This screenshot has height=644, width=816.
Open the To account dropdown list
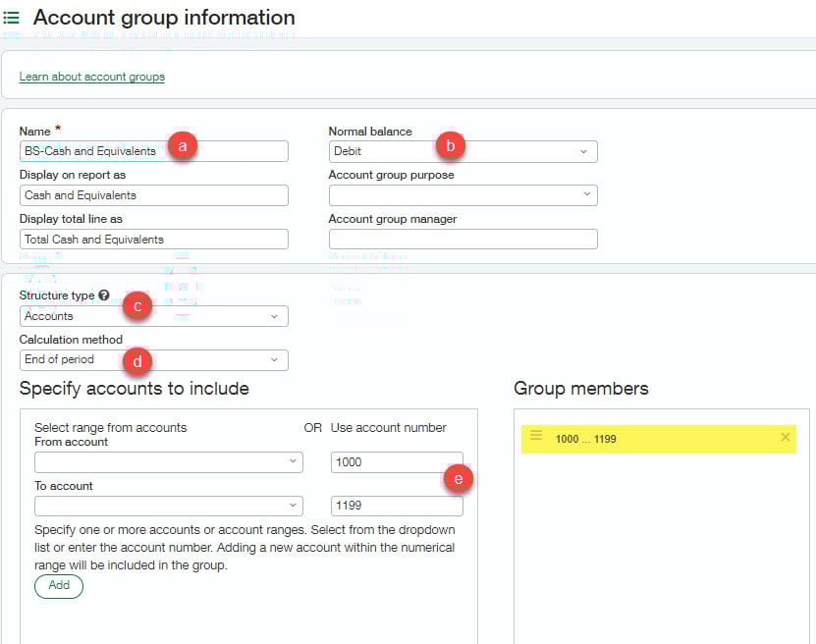pyautogui.click(x=167, y=506)
